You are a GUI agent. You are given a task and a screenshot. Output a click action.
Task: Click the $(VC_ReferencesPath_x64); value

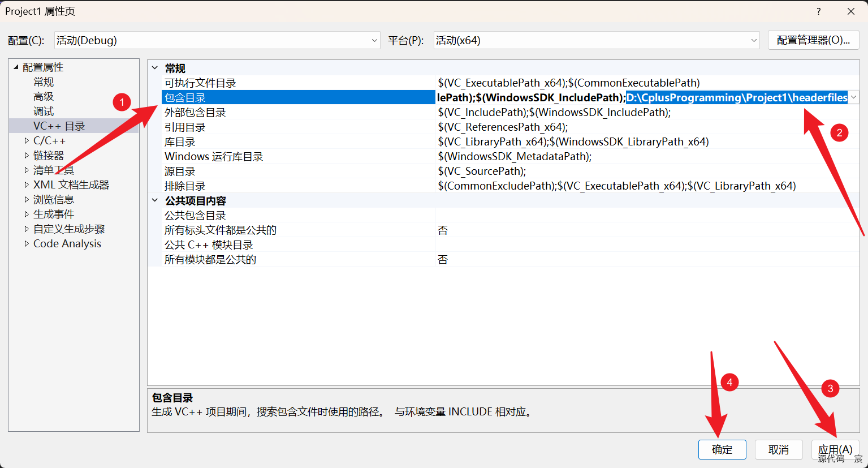647,127
